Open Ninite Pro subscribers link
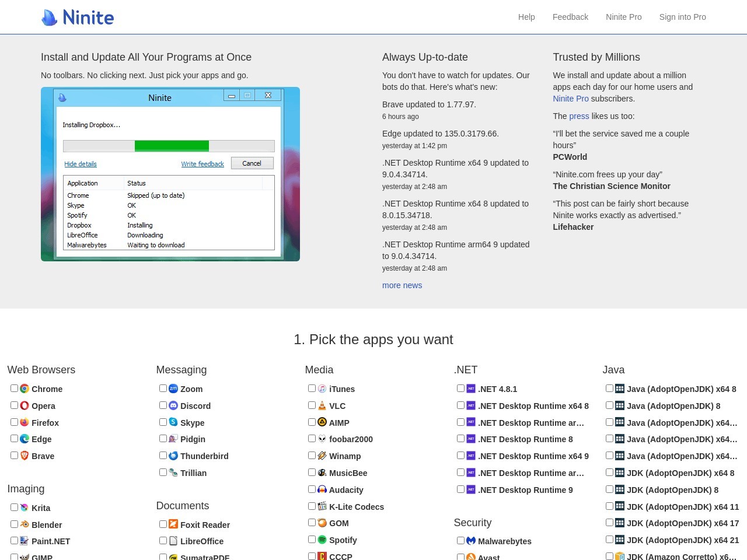 point(571,99)
